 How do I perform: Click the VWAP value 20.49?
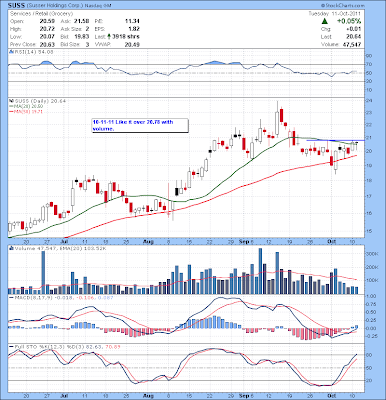[132, 44]
